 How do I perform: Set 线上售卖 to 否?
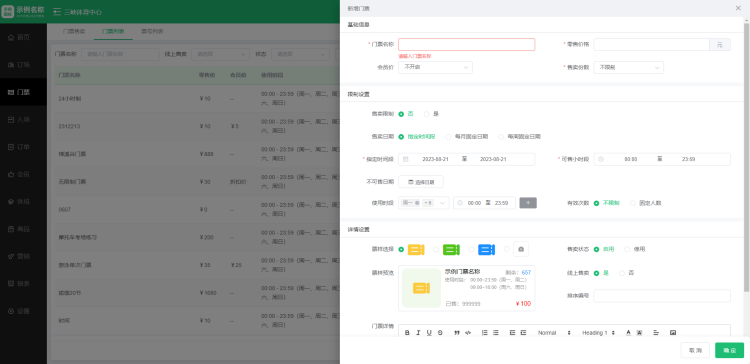627,273
